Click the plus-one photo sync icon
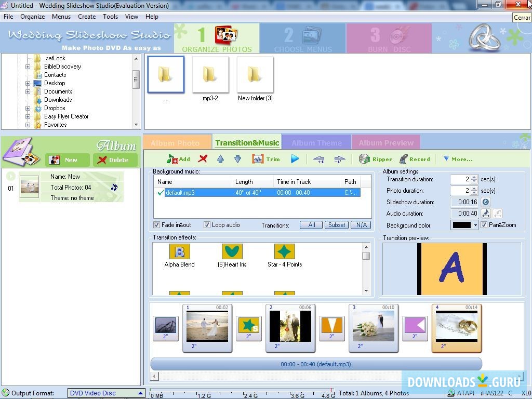Screen dimensions: 532x399 (x=318, y=159)
